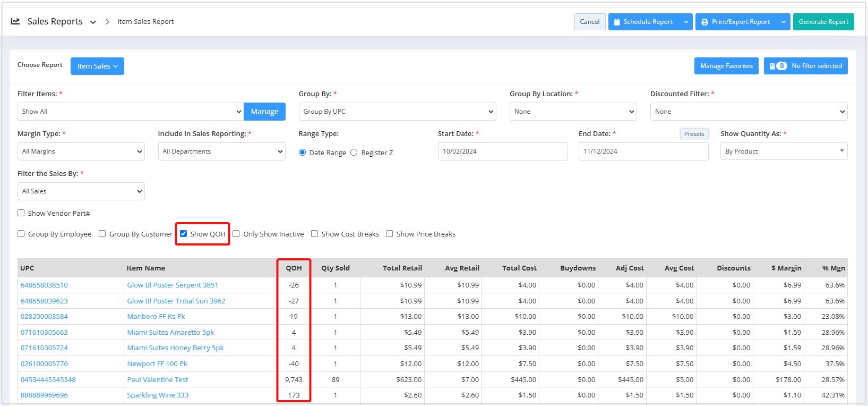Open the Item Sales report chooser
The image size is (868, 406).
click(97, 66)
